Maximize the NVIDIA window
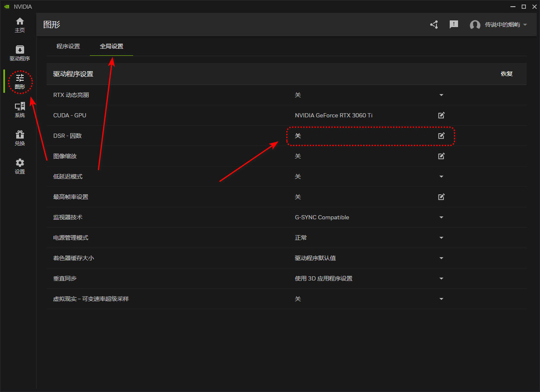The image size is (540, 392). pos(524,7)
